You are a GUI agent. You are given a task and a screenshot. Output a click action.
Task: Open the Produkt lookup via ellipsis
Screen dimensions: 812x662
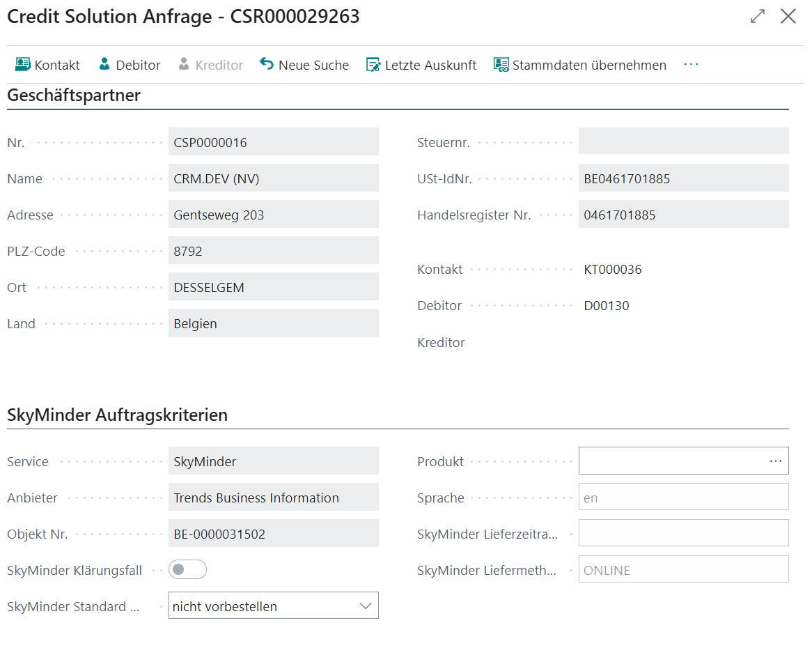(x=776, y=461)
